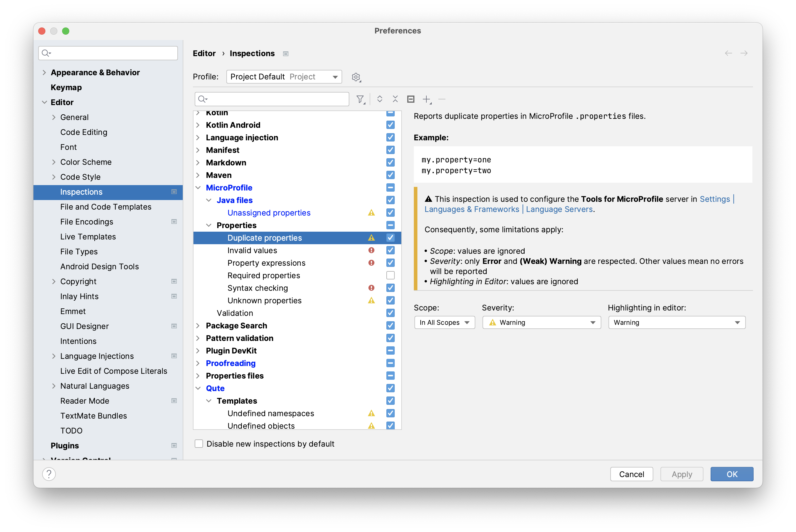Screen dimensions: 796x532
Task: Click the help question mark button
Action: pyautogui.click(x=49, y=474)
